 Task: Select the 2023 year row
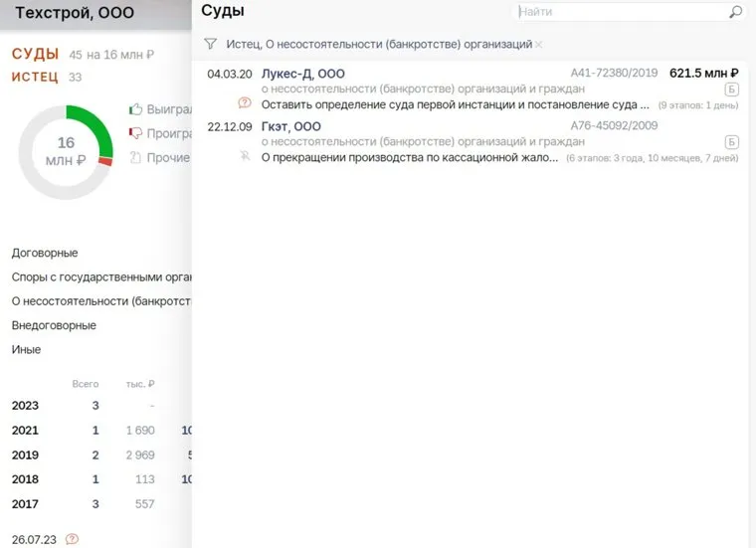tap(26, 405)
